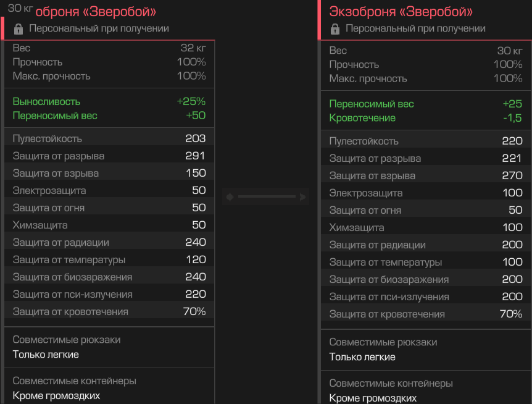Click the lock icon in left panel
Viewport: 532px width, 404px height.
click(19, 29)
